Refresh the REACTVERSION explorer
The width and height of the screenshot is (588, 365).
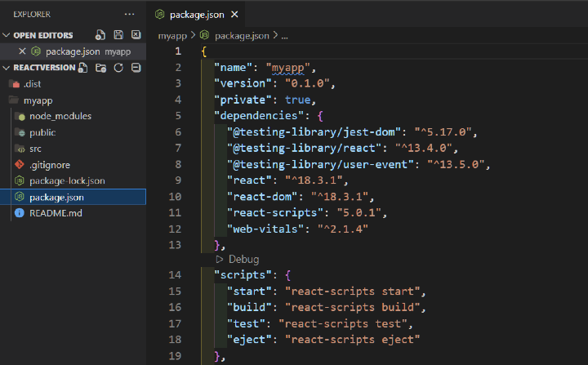tap(118, 68)
